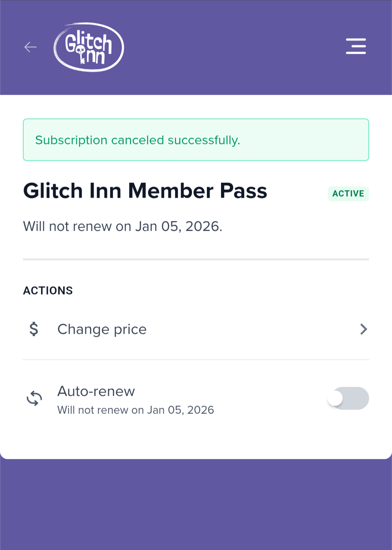Image resolution: width=392 pixels, height=550 pixels.
Task: Click the dollar sign icon
Action: [x=34, y=329]
